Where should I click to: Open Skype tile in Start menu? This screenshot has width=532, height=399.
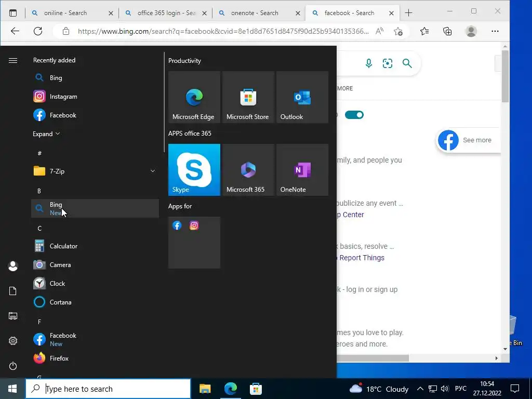point(194,170)
